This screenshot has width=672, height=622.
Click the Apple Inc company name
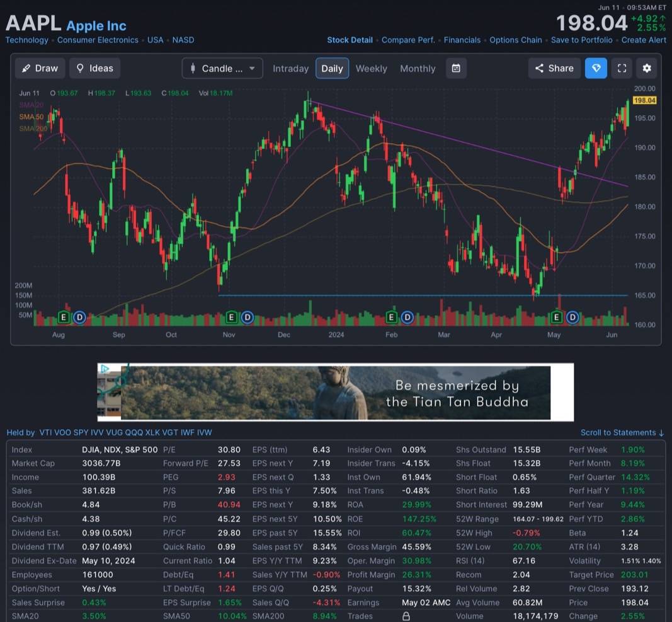pos(96,26)
